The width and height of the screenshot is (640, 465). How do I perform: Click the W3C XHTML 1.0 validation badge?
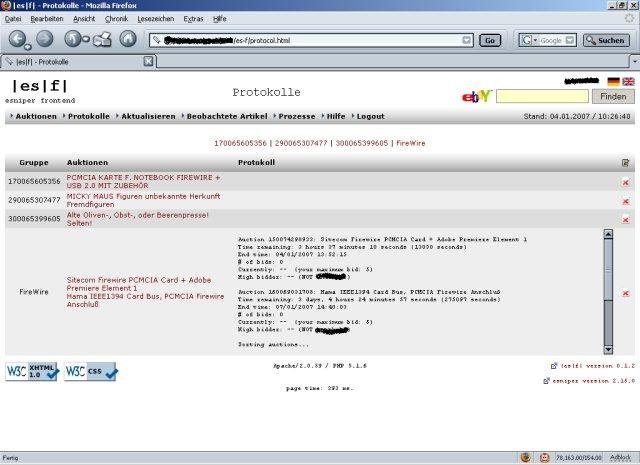click(x=32, y=371)
